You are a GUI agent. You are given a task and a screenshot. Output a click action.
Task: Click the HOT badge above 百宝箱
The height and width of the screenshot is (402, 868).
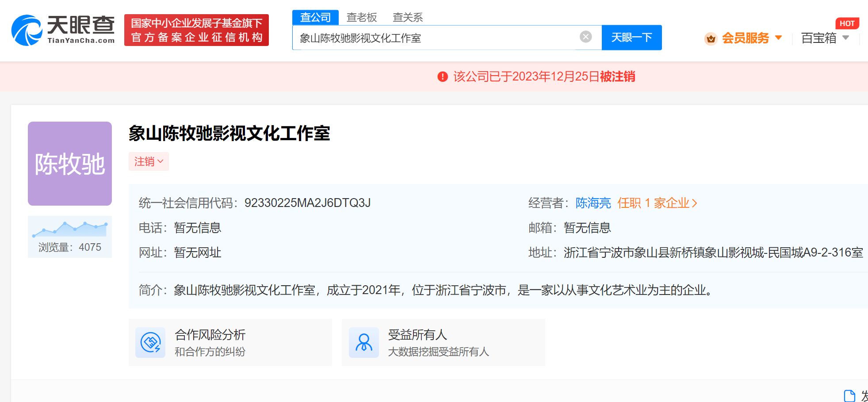pyautogui.click(x=847, y=23)
